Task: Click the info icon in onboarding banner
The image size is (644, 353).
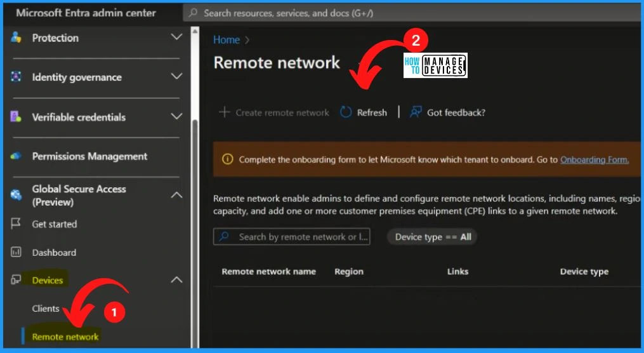Action: (x=228, y=159)
